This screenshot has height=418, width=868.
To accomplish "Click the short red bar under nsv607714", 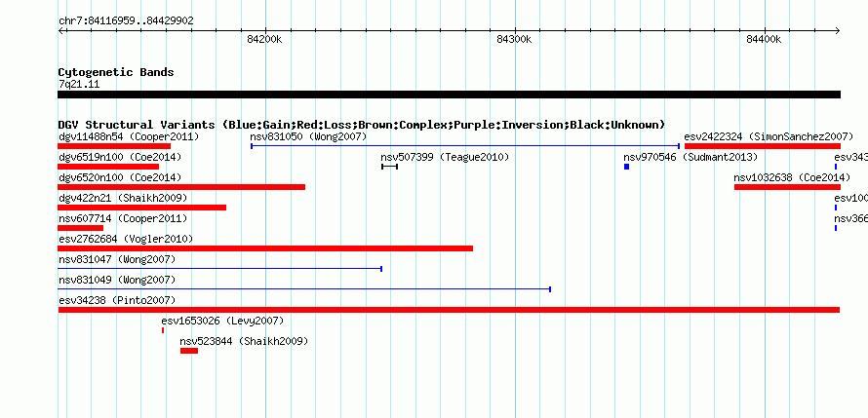I will click(80, 228).
